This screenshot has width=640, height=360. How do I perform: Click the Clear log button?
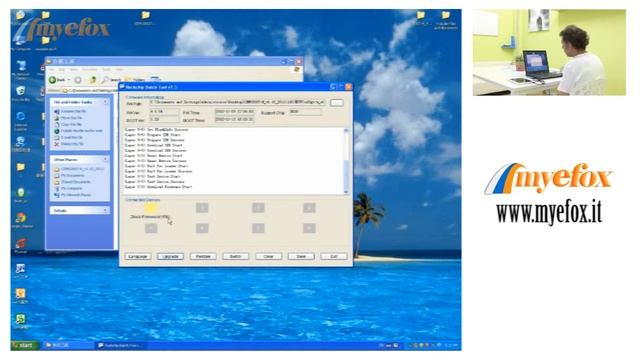coord(268,256)
